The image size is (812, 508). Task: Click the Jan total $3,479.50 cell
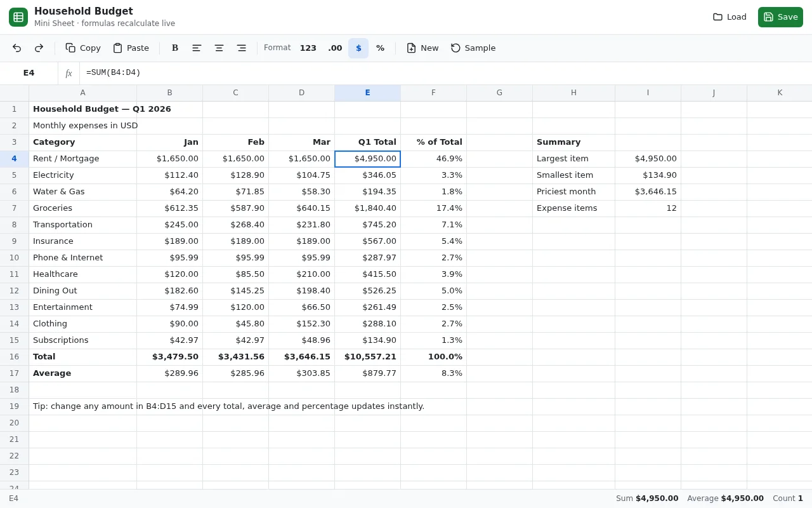(x=169, y=357)
